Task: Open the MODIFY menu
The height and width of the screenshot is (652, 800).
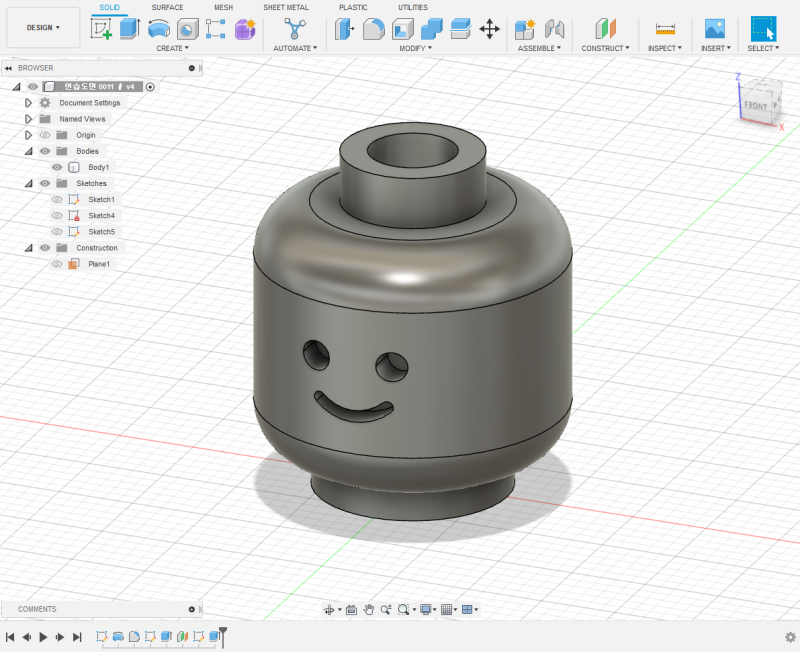Action: [x=415, y=48]
